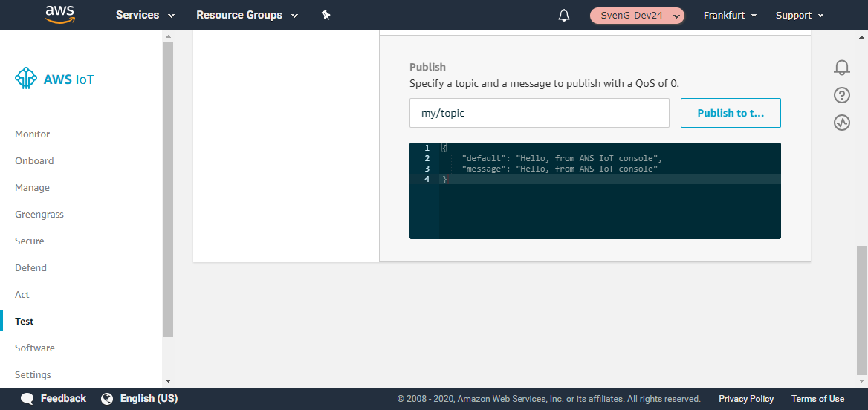The width and height of the screenshot is (868, 410).
Task: Click the sidebar vertical scrollbar thumb
Action: click(168, 189)
